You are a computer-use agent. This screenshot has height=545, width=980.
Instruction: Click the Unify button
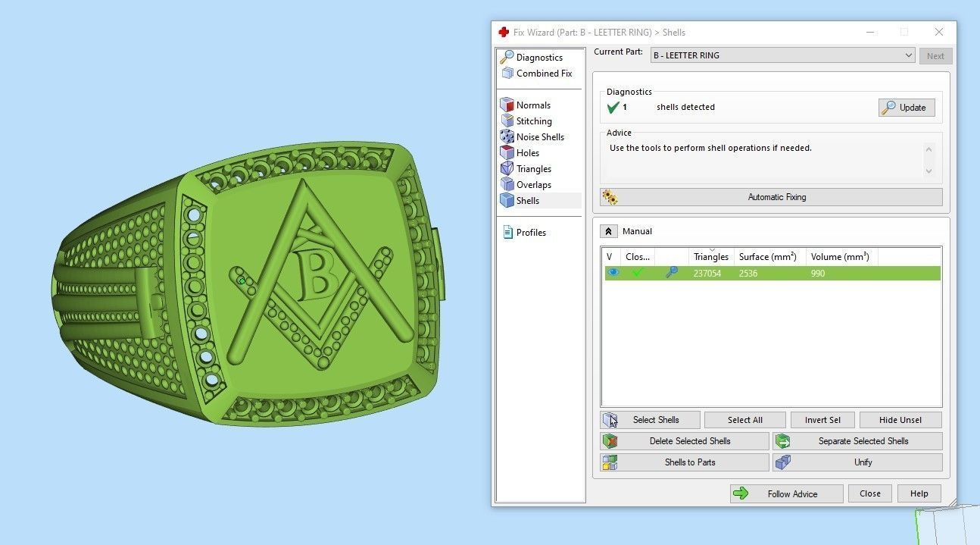coord(857,462)
